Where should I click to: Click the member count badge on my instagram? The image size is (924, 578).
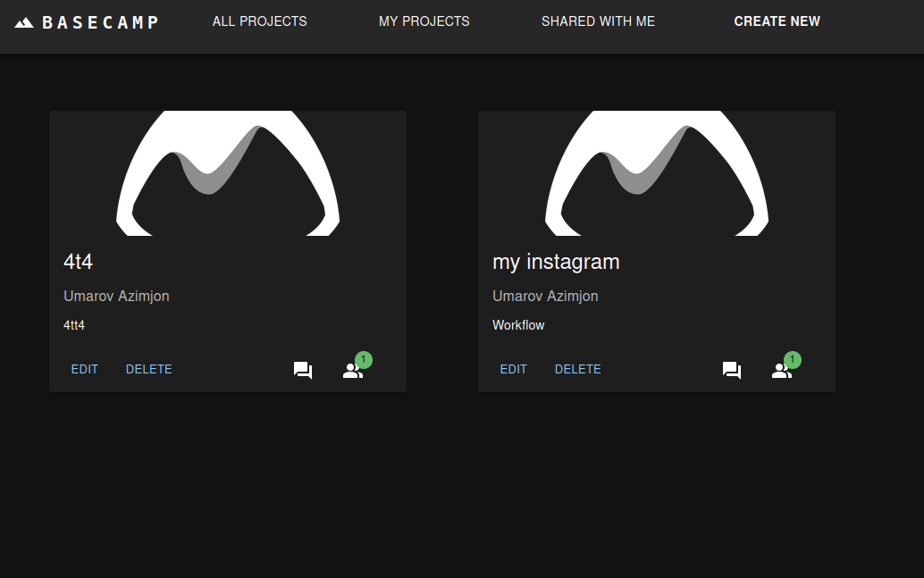coord(792,358)
